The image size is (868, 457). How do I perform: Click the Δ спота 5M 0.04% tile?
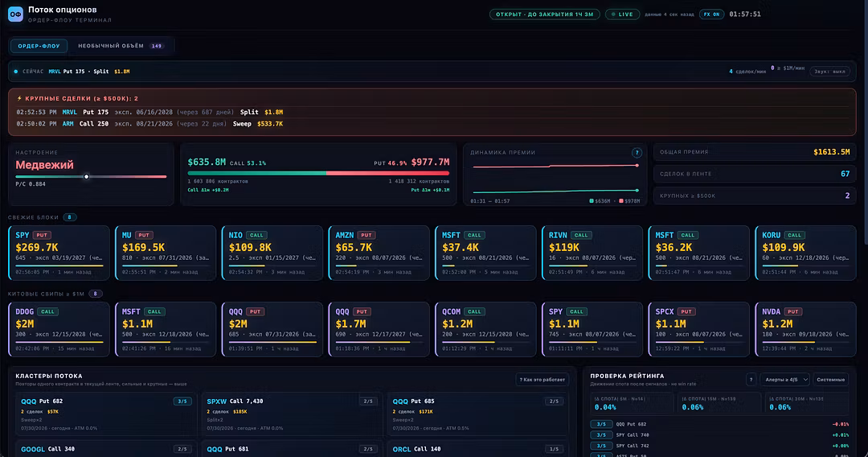632,403
